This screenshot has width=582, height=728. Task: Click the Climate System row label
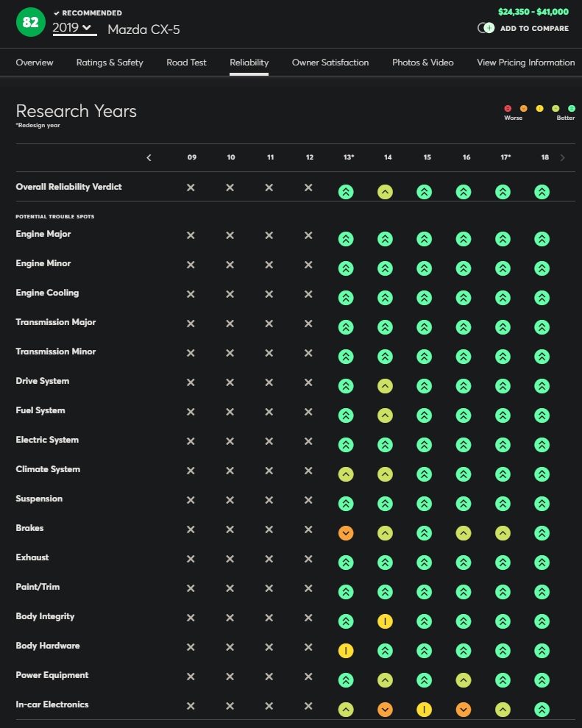click(x=48, y=469)
